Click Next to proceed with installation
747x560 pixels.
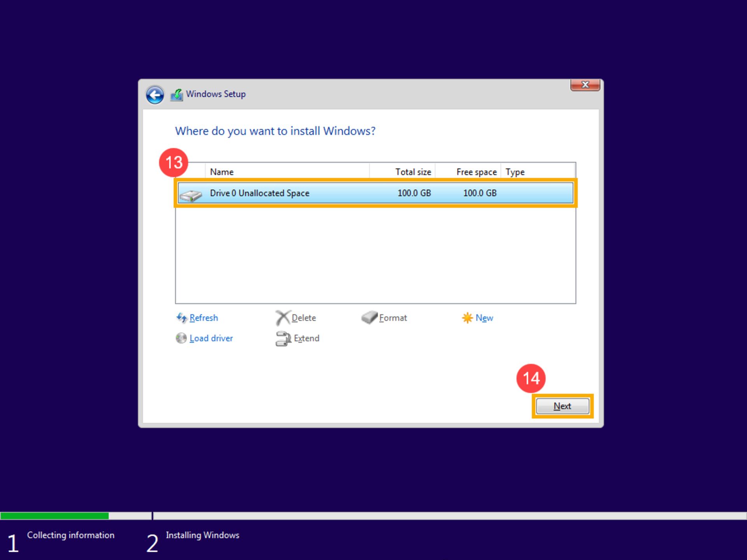[x=562, y=406]
